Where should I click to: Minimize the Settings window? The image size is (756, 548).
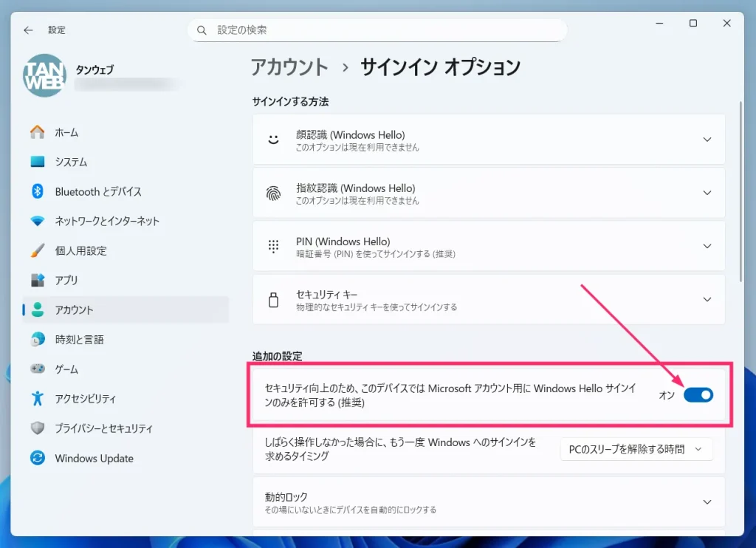[x=659, y=23]
